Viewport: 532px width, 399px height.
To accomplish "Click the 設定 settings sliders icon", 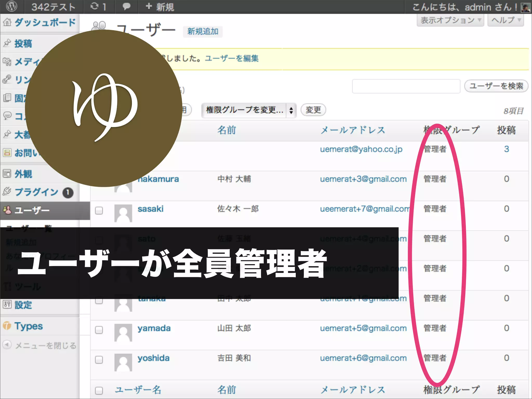I will pos(7,304).
